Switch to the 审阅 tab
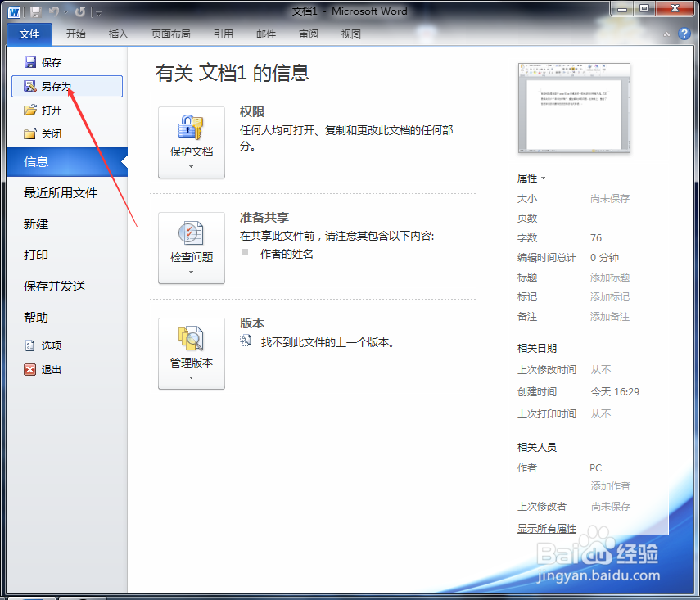 point(309,34)
